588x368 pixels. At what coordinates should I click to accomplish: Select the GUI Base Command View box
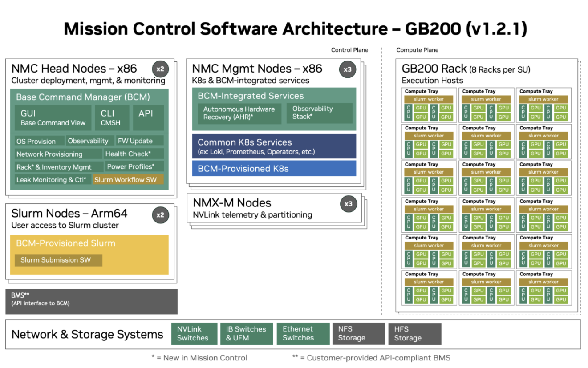pyautogui.click(x=53, y=118)
